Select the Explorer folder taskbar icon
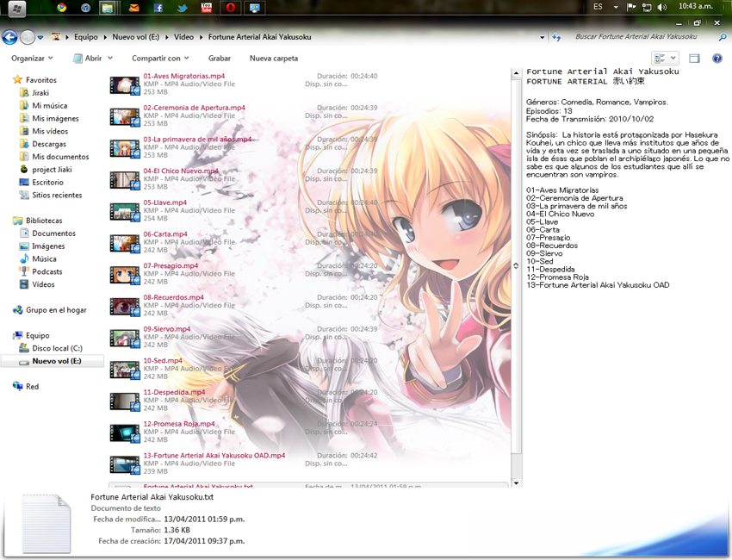This screenshot has height=560, width=732. (x=108, y=8)
